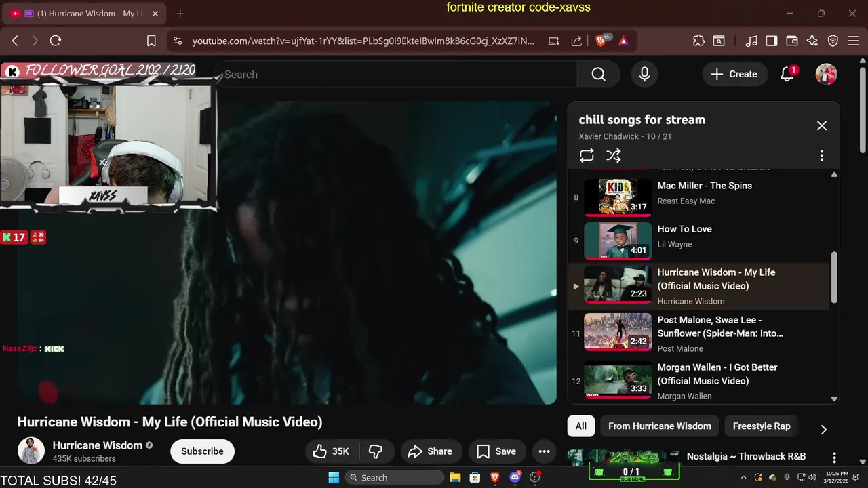Viewport: 868px width, 488px height.
Task: Open the more actions ellipsis below video
Action: click(544, 451)
